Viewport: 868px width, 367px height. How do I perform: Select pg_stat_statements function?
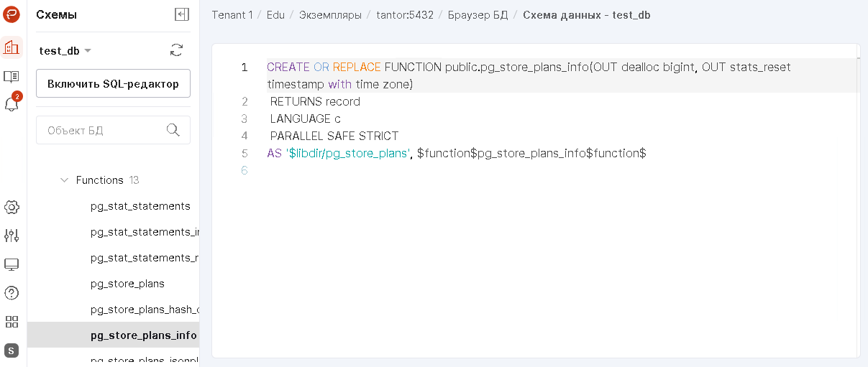point(140,206)
